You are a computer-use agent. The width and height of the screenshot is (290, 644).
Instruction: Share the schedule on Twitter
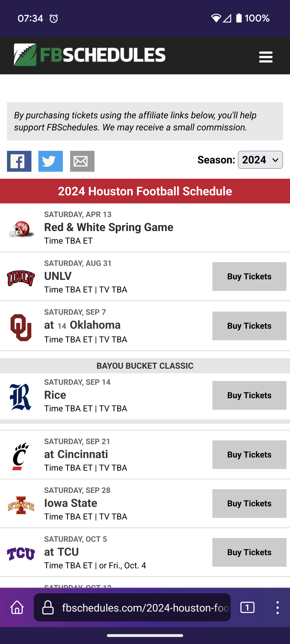[x=50, y=161]
